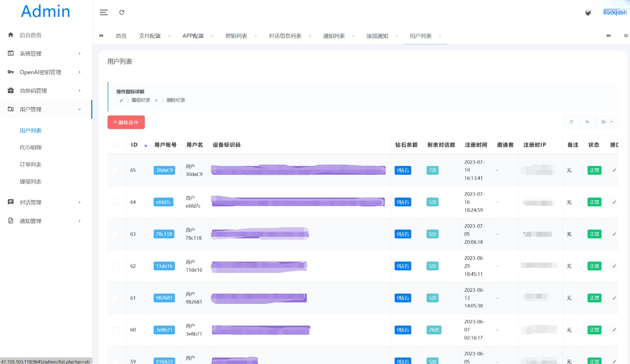Switch to the 首页 tab
The image size is (630, 364).
121,36
